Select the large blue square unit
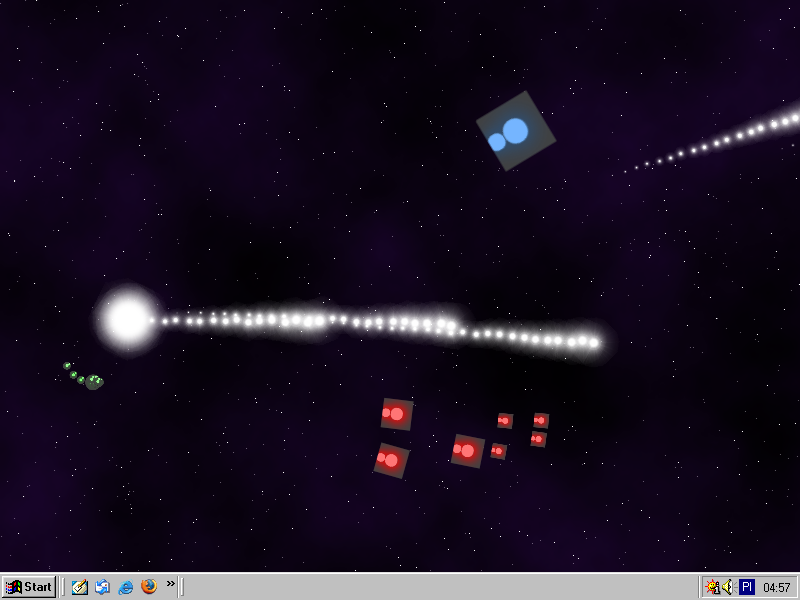Viewport: 800px width, 600px height. coord(515,131)
